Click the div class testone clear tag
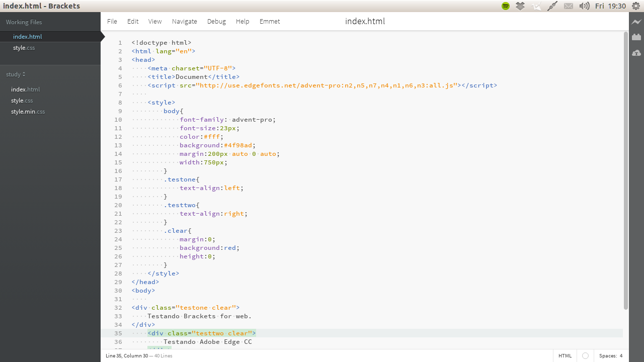 pyautogui.click(x=186, y=308)
